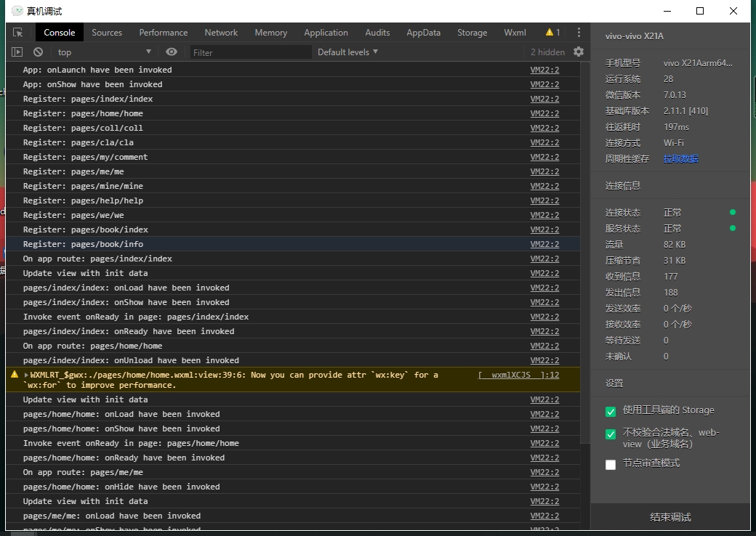Uncheck 使用工具端的 Storage checkbox
Image resolution: width=756 pixels, height=536 pixels.
click(x=611, y=412)
